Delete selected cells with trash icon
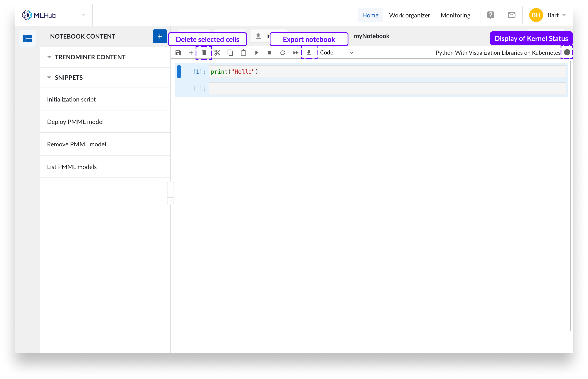 tap(204, 53)
